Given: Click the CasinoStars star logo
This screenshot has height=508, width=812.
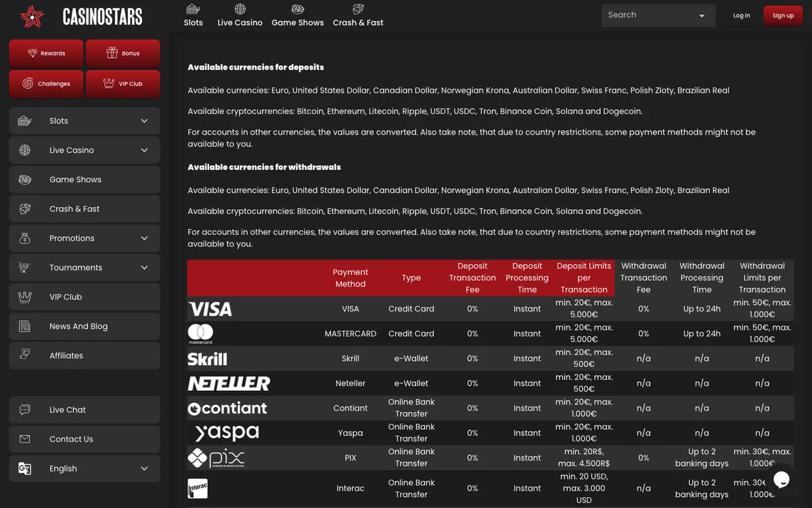Looking at the screenshot, I should (x=31, y=16).
